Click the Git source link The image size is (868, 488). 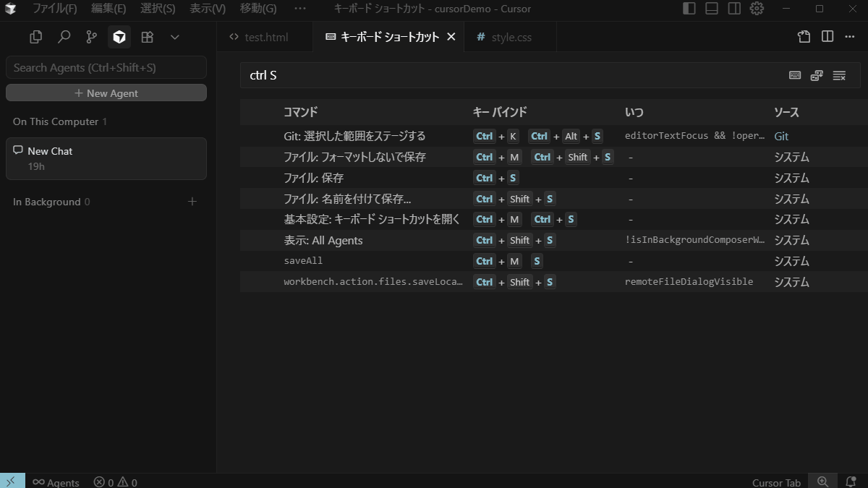[x=781, y=136]
